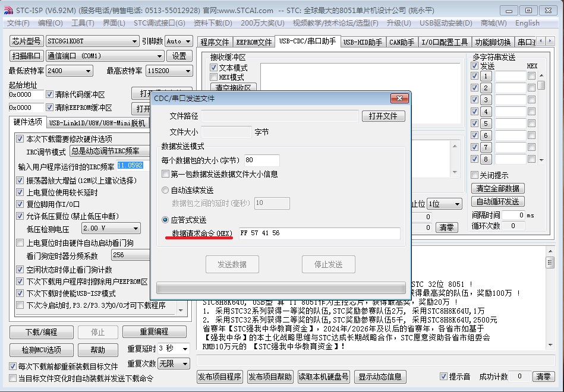This screenshot has height=392, width=564.
Task: Switch to the USB-HID助手 tab
Action: (363, 42)
